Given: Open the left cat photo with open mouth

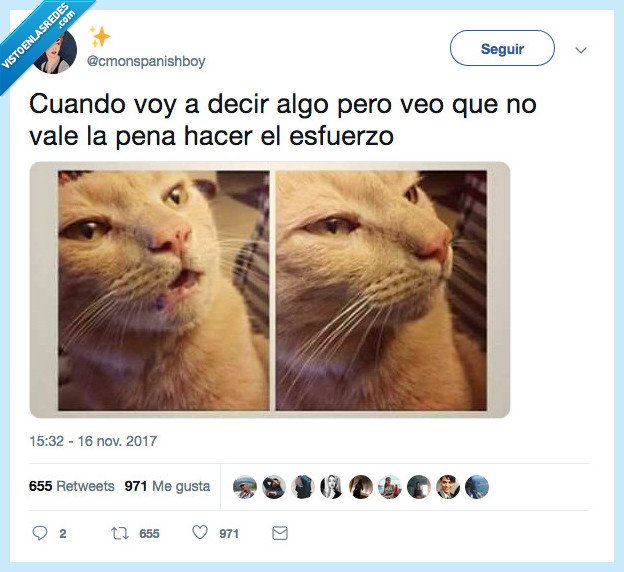Looking at the screenshot, I should [164, 291].
